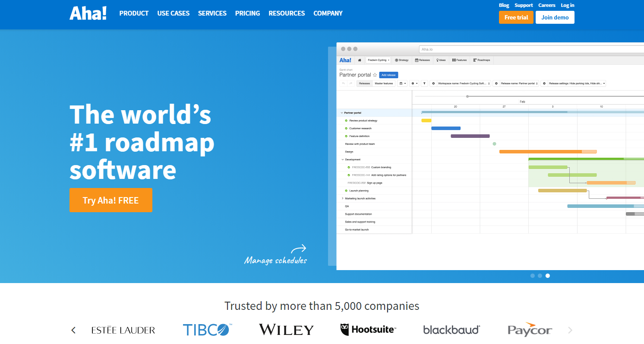Open the Blog link

tap(504, 5)
